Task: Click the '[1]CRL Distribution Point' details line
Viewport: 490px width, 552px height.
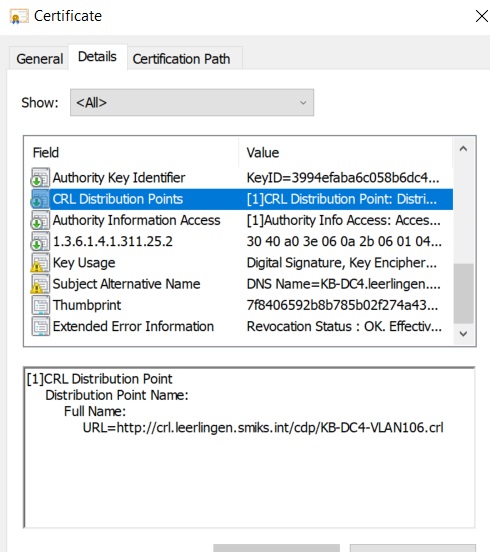Action: point(100,379)
